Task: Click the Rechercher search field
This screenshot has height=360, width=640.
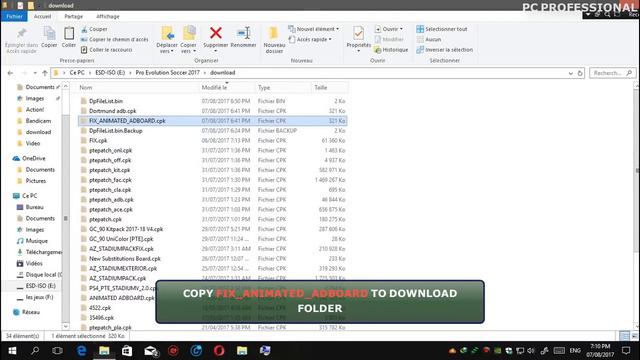Action: click(x=612, y=73)
